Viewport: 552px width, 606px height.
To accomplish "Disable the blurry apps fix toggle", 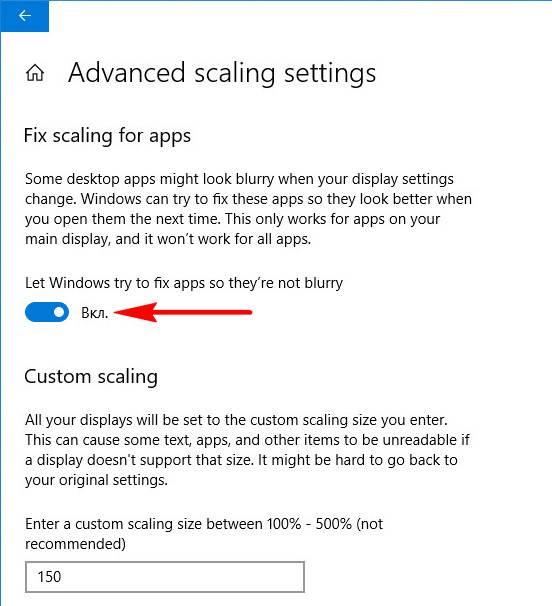I will tap(47, 312).
